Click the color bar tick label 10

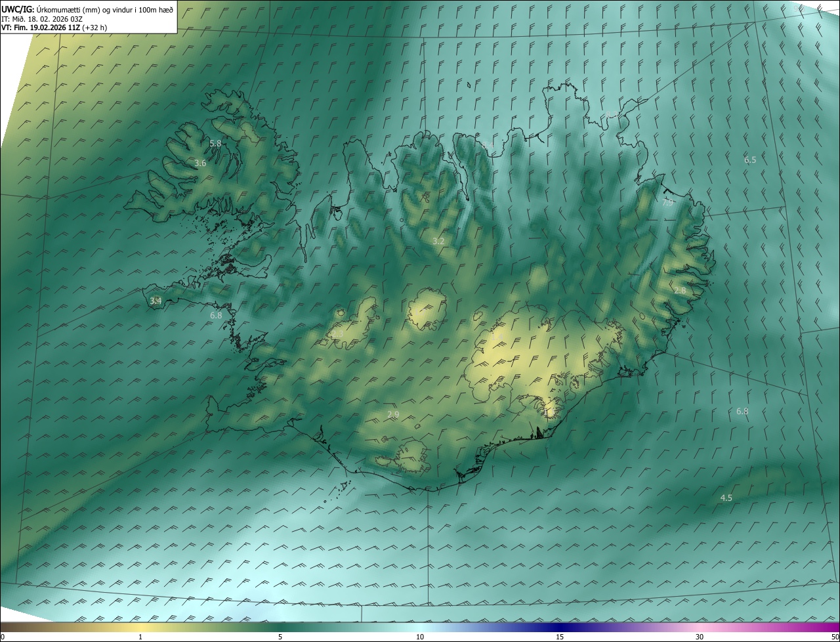pyautogui.click(x=420, y=637)
